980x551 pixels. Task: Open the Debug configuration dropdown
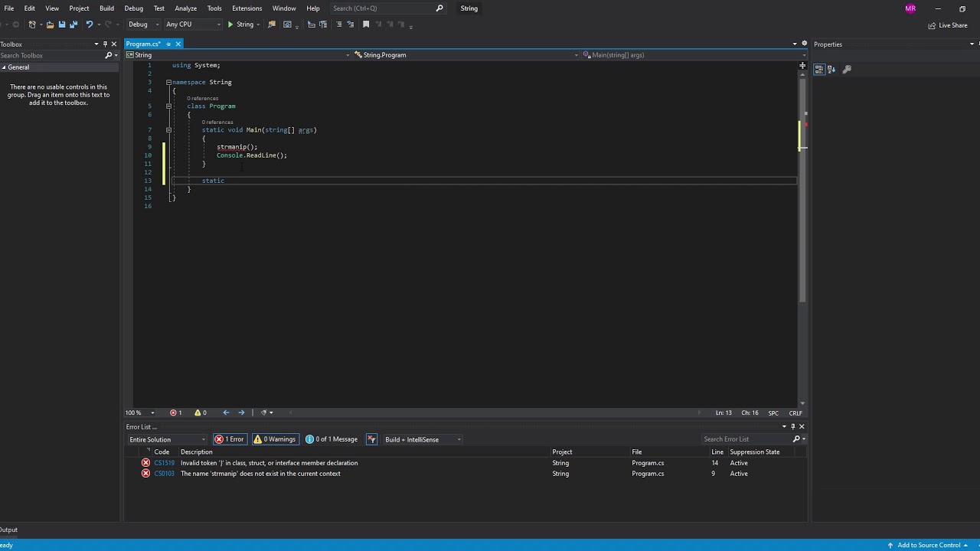[142, 24]
